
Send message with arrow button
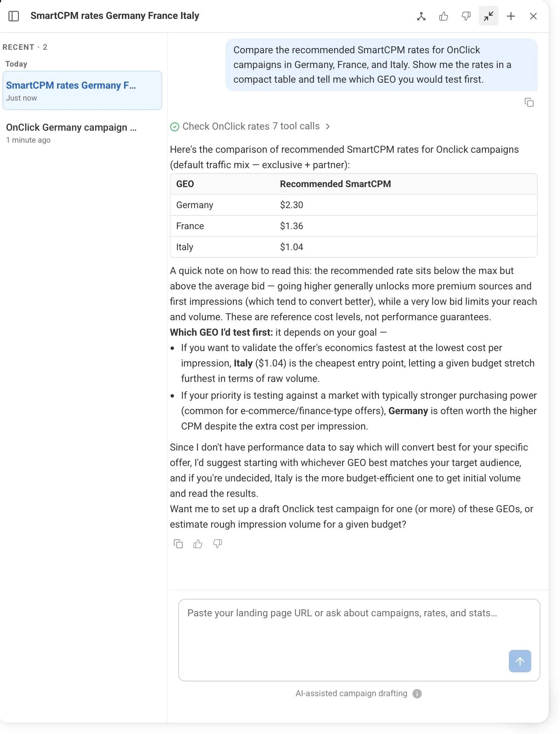point(520,661)
